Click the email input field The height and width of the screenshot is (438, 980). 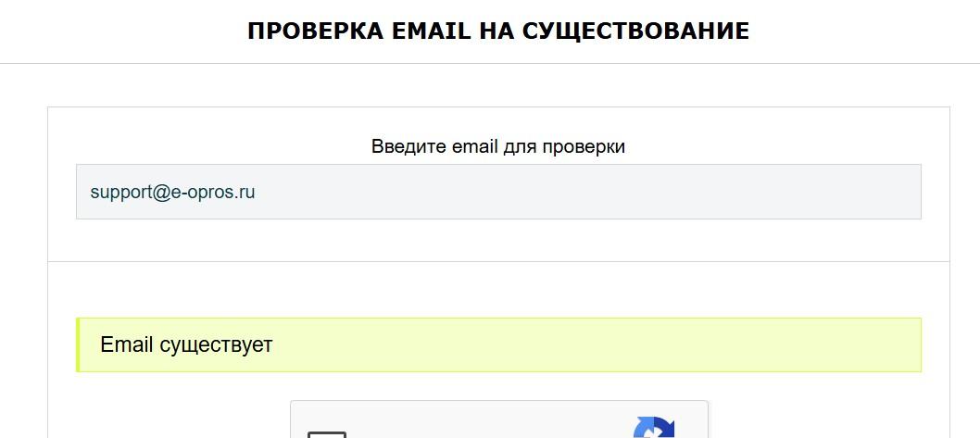(x=498, y=192)
